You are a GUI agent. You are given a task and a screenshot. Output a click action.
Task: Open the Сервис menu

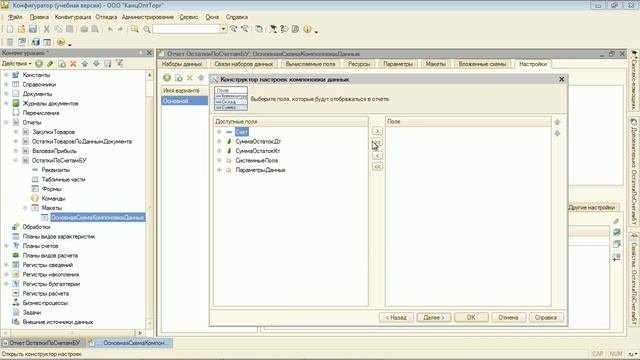click(x=189, y=17)
